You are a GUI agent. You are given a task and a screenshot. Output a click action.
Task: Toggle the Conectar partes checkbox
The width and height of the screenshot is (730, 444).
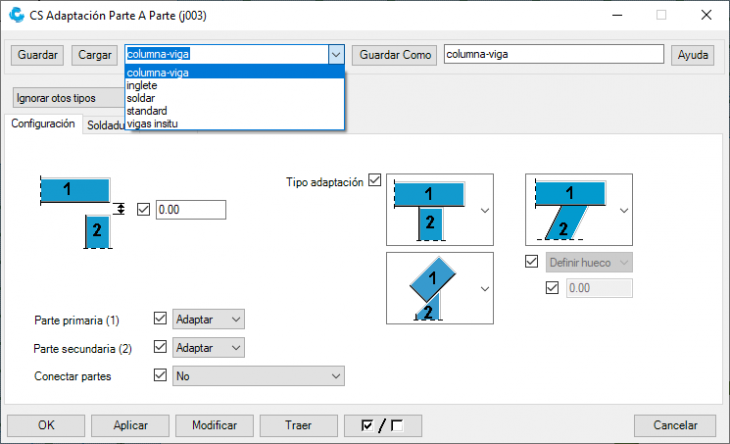coord(160,375)
